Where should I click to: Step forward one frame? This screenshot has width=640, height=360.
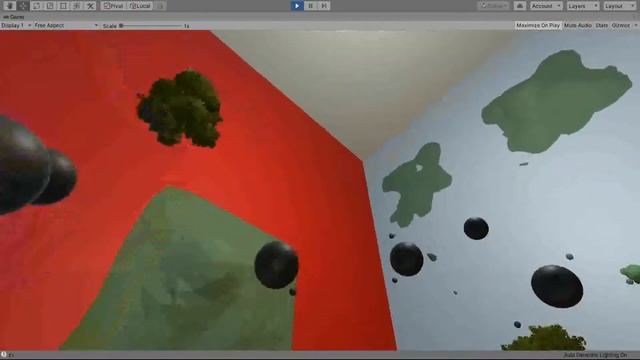324,6
